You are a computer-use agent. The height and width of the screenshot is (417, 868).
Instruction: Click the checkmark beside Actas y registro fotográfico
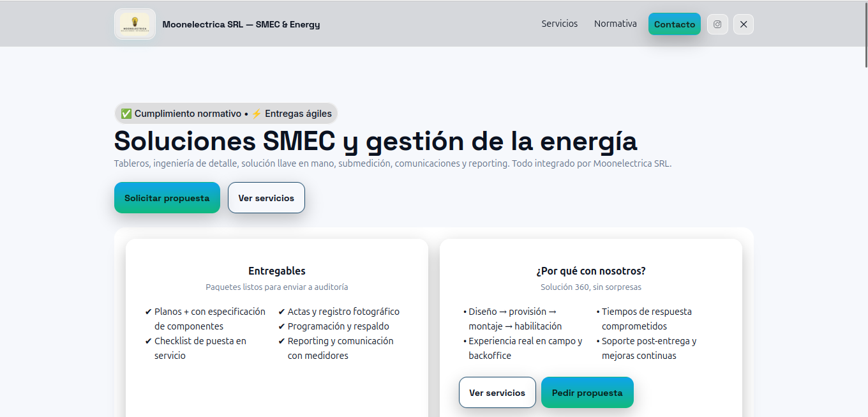click(x=281, y=312)
